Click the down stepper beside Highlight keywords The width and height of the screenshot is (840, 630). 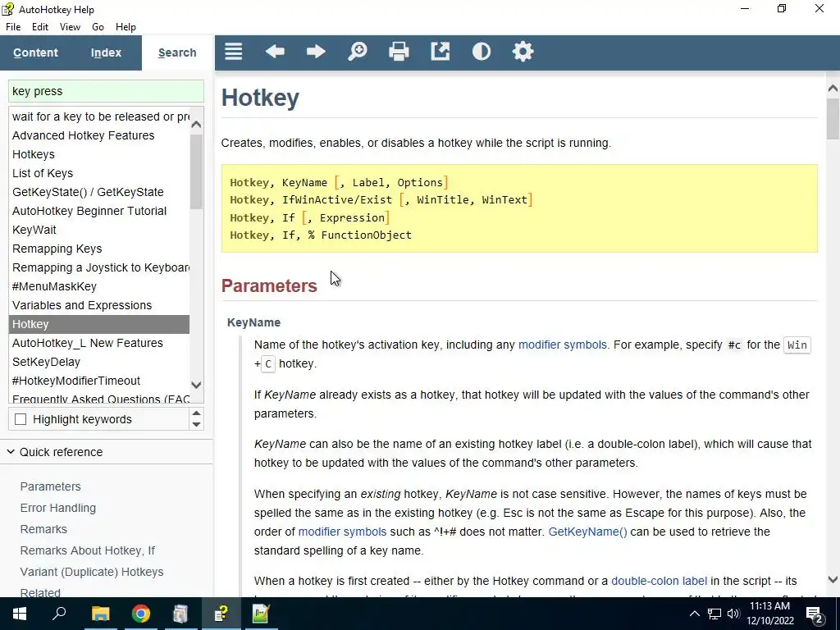[196, 425]
